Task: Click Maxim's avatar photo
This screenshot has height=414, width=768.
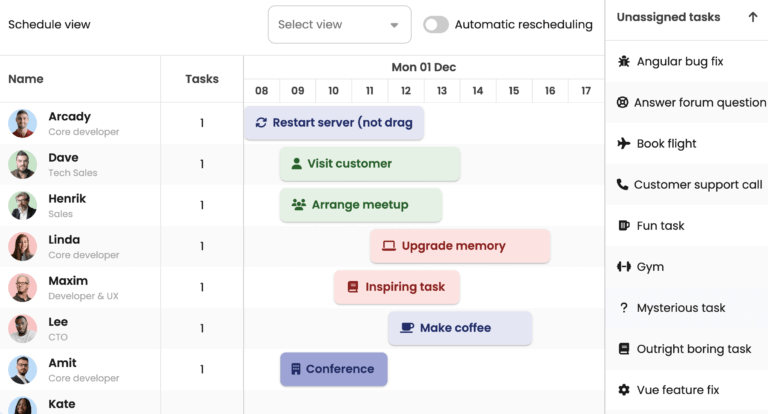Action: coord(23,288)
